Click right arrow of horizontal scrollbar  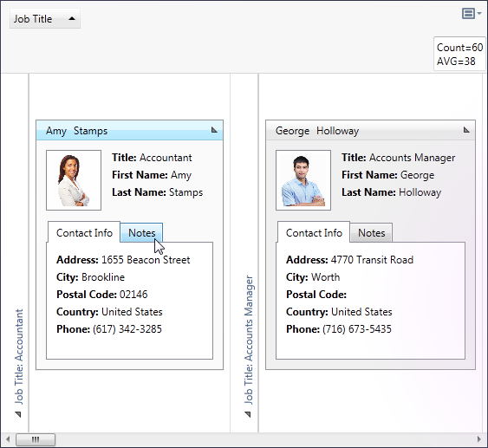point(479,439)
